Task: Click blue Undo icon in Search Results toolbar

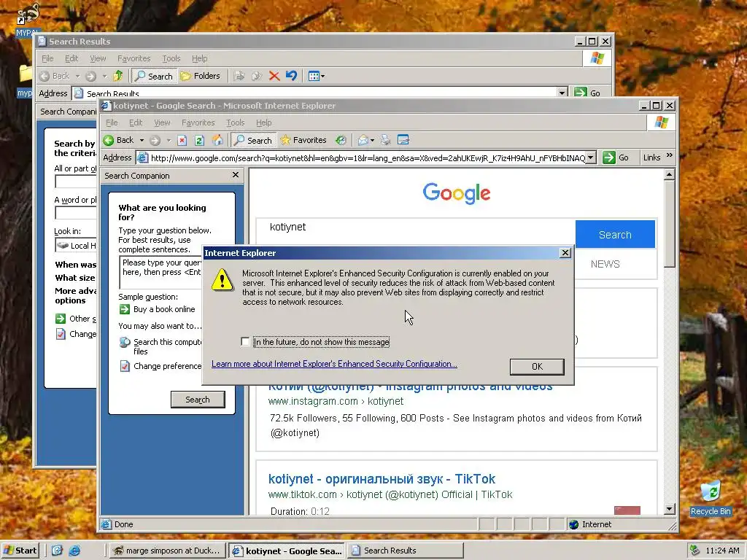Action: point(292,76)
